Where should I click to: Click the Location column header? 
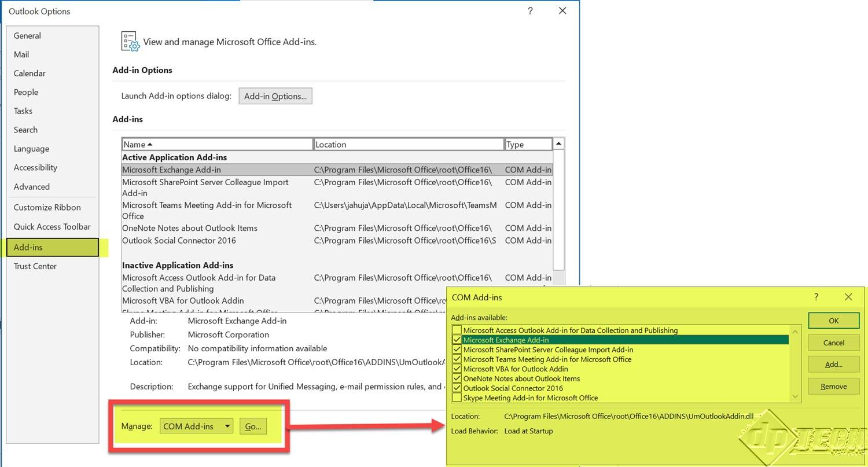click(409, 144)
